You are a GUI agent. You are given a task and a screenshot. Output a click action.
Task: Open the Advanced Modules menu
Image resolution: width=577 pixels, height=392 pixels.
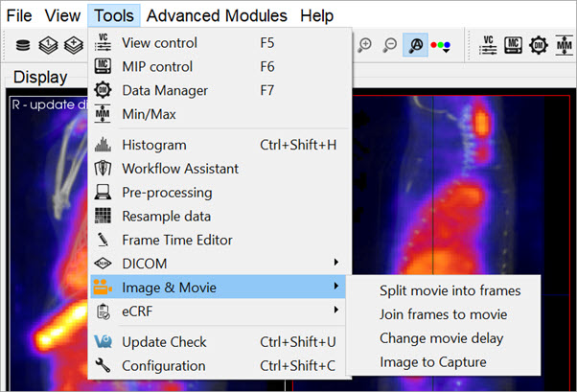217,15
